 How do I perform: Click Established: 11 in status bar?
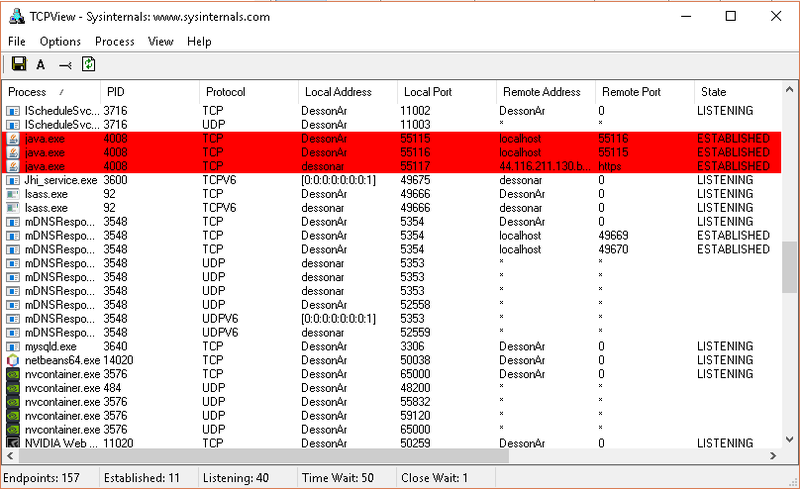point(142,478)
